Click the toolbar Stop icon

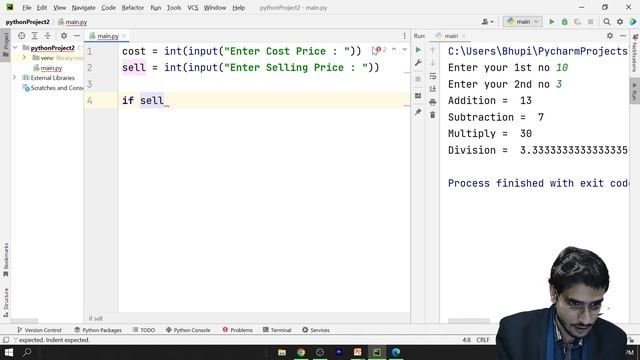(x=590, y=22)
